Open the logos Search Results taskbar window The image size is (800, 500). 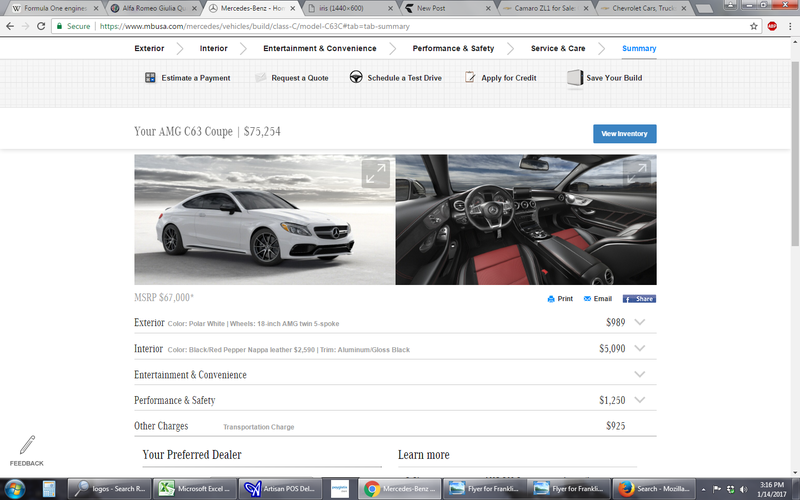108,489
